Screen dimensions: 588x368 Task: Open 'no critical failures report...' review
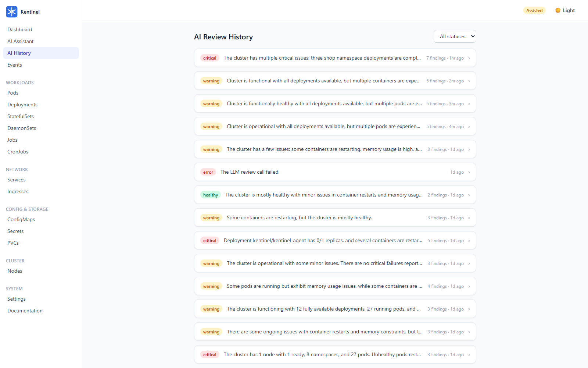pos(335,263)
